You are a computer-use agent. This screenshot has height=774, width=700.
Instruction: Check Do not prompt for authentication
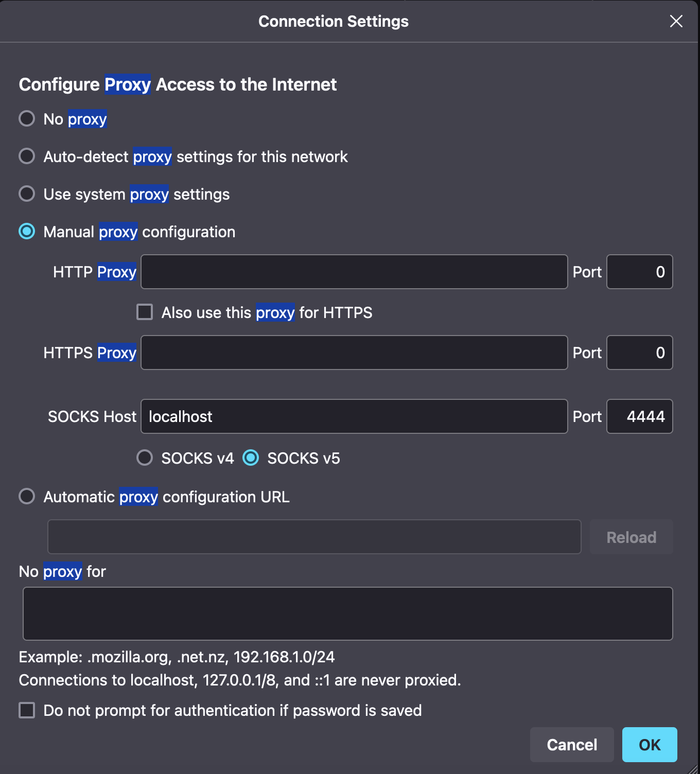(27, 710)
